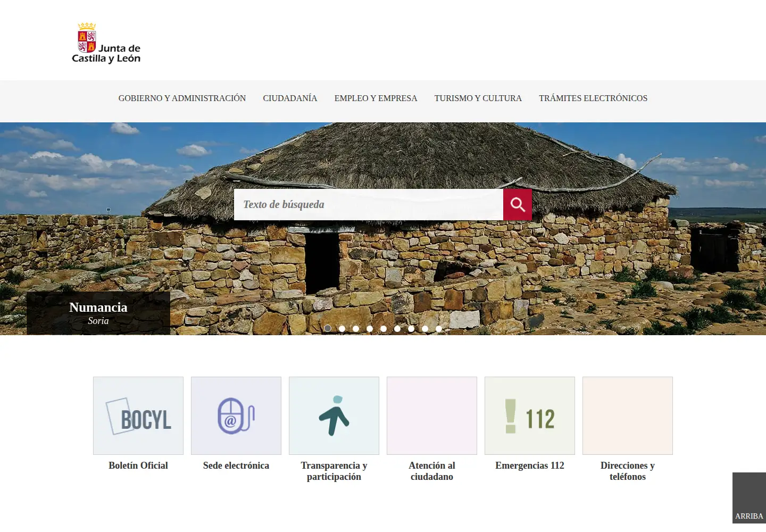Open the Transparencia y participación person icon
The width and height of the screenshot is (766, 532).
coord(334,415)
